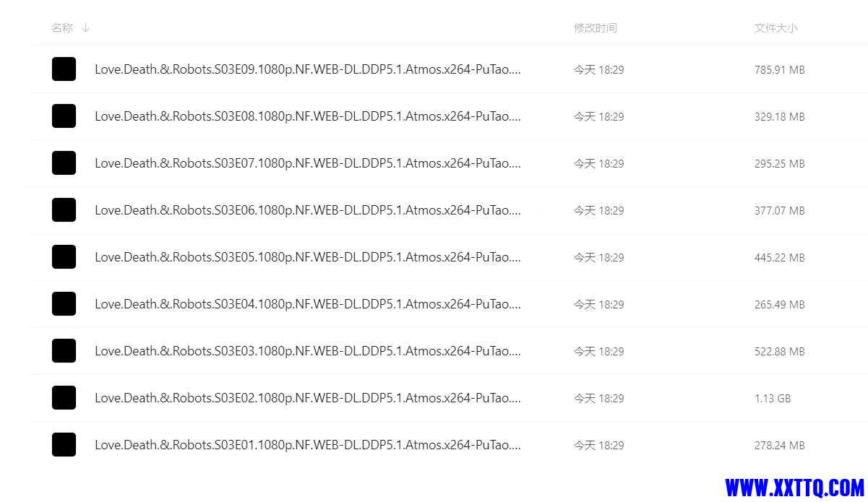
Task: Click the 445.22 MB size value
Action: point(779,258)
